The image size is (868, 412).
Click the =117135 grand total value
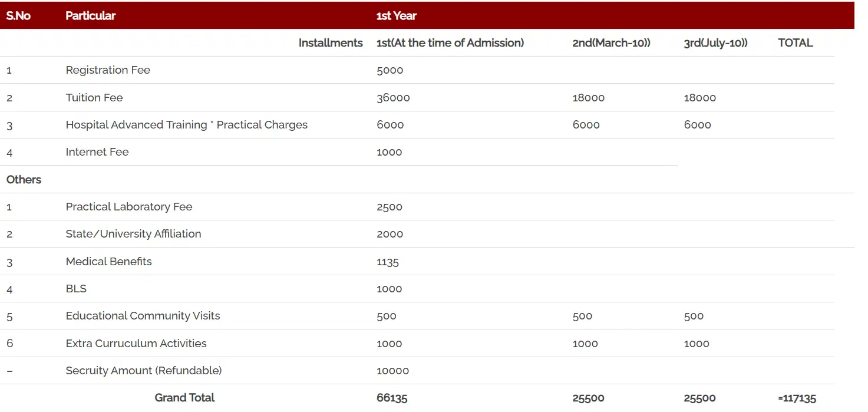(797, 398)
